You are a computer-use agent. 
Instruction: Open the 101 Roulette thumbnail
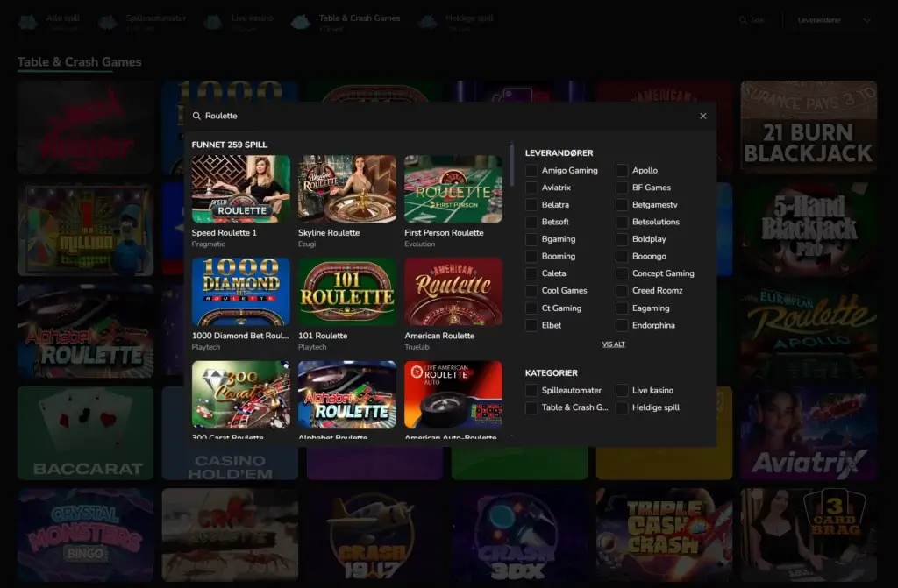347,292
